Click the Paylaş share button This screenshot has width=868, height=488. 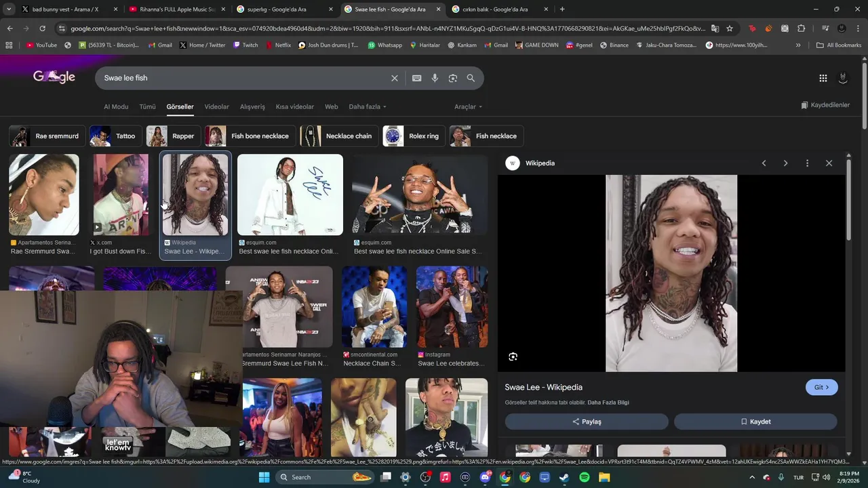[x=587, y=422]
